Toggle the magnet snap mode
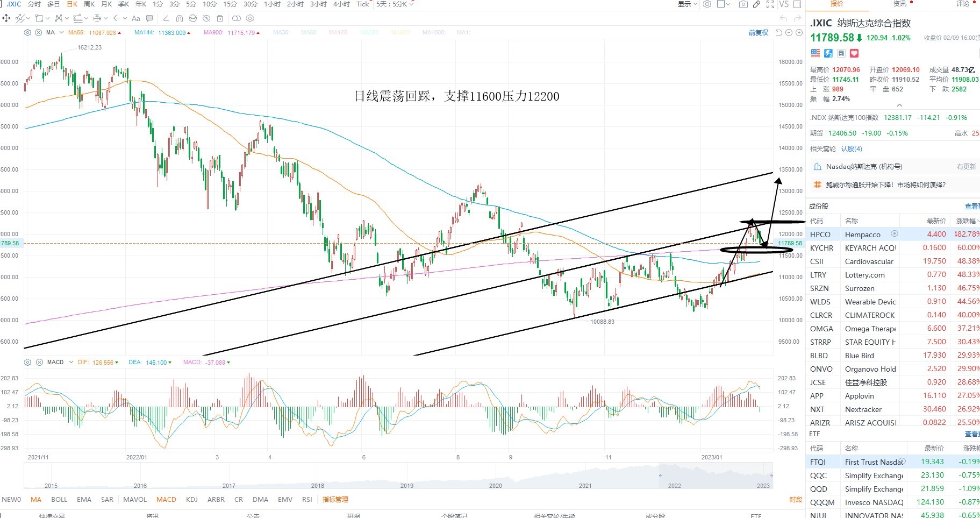 pyautogui.click(x=180, y=18)
